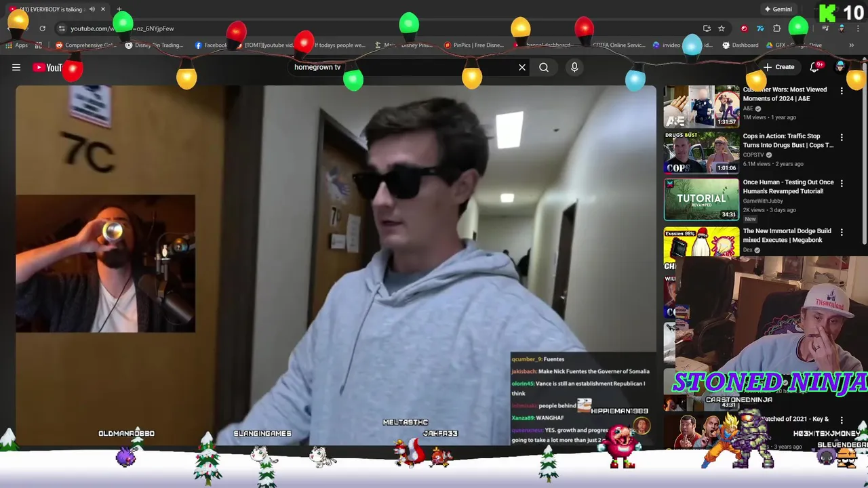Image resolution: width=868 pixels, height=488 pixels.
Task: Clear the search query with the X
Action: coord(522,67)
